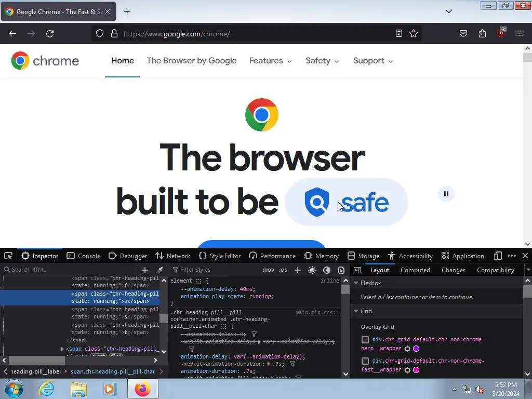Screen dimensions: 532x399
Task: Open the List all tabs chevron
Action: (448, 11)
